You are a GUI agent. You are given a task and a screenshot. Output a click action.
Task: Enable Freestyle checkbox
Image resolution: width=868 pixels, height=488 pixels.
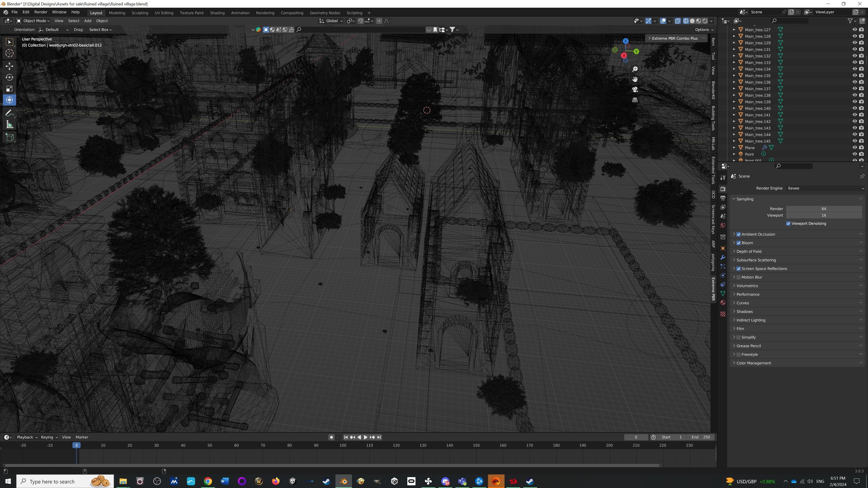click(739, 355)
